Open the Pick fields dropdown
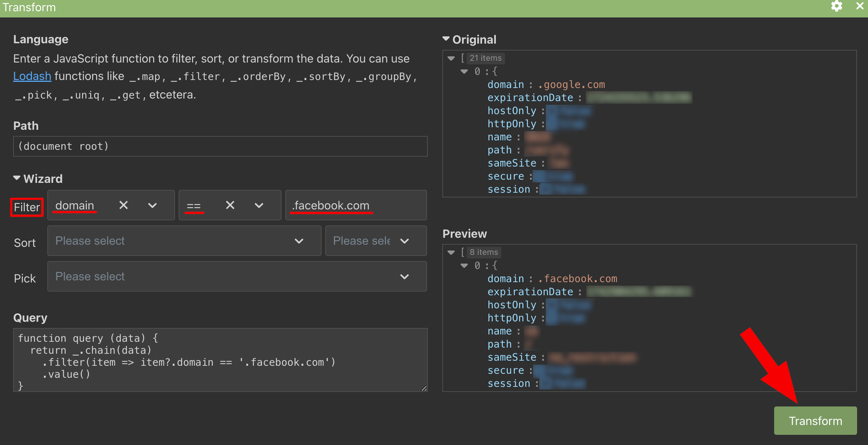Image resolution: width=868 pixels, height=445 pixels. point(237,276)
